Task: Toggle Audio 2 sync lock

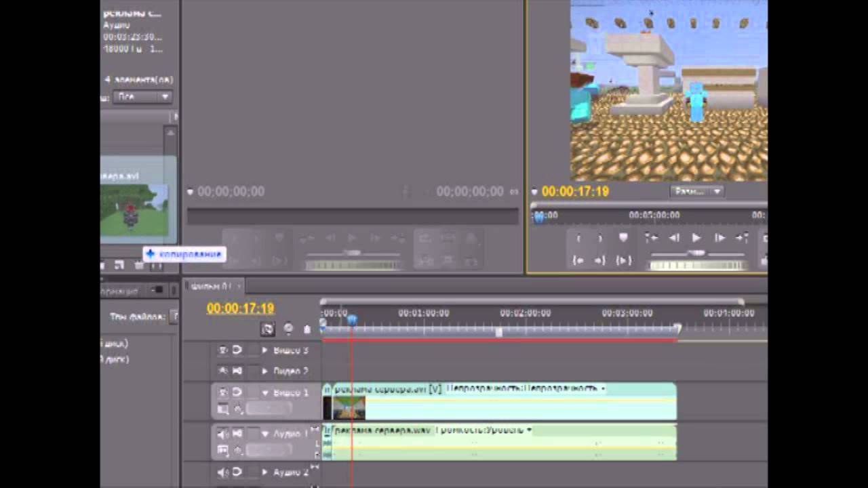Action: pos(237,472)
